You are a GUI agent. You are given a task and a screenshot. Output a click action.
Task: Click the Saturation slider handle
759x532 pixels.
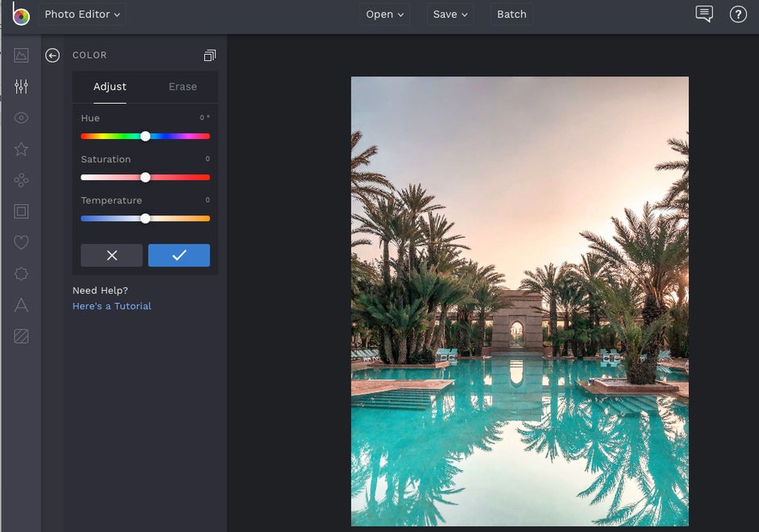[x=146, y=178]
